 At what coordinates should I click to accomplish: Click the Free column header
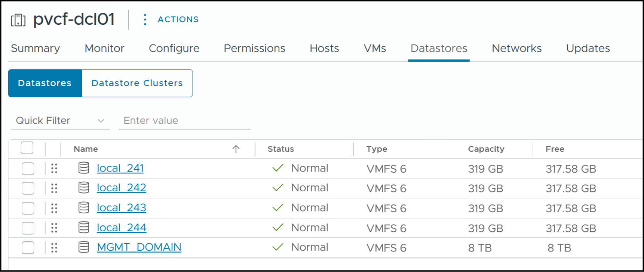[x=555, y=149]
